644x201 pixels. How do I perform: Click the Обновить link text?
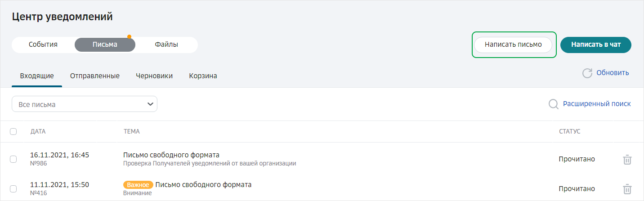(x=613, y=73)
